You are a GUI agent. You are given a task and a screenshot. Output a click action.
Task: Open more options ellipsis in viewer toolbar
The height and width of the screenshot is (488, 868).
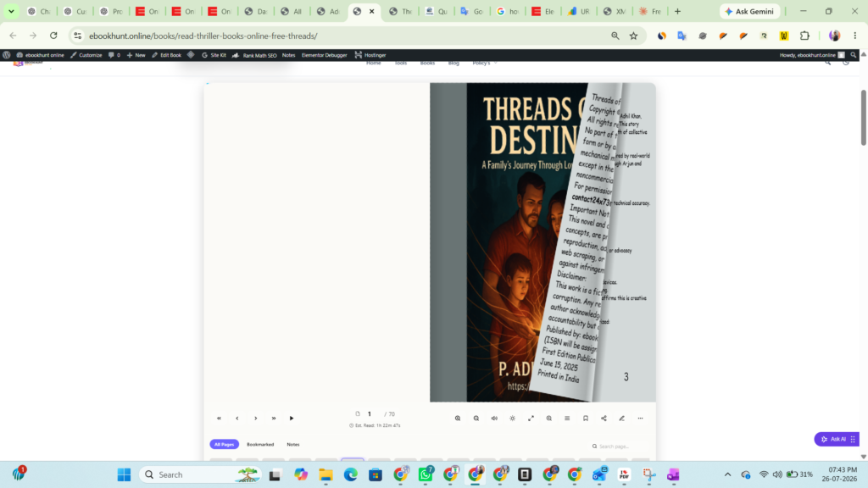pos(641,419)
